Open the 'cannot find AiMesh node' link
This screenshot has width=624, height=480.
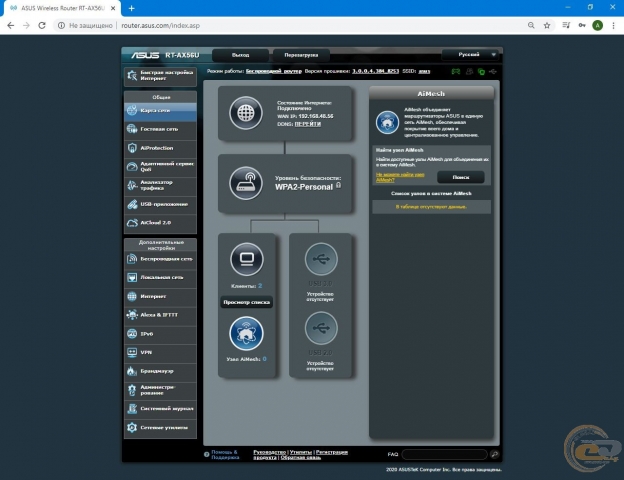pyautogui.click(x=400, y=177)
